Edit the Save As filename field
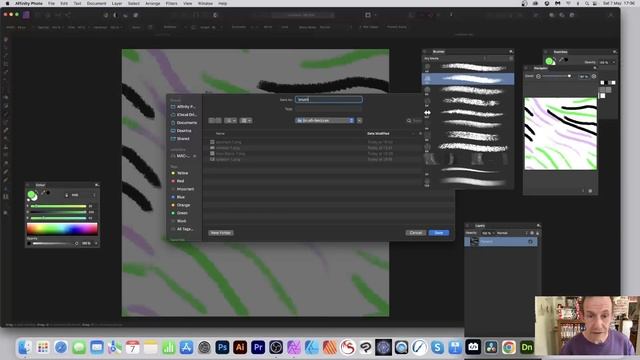This screenshot has height=360, width=640. point(329,100)
